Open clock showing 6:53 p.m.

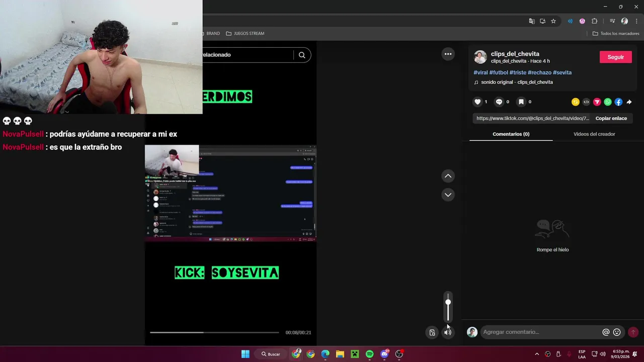click(621, 354)
